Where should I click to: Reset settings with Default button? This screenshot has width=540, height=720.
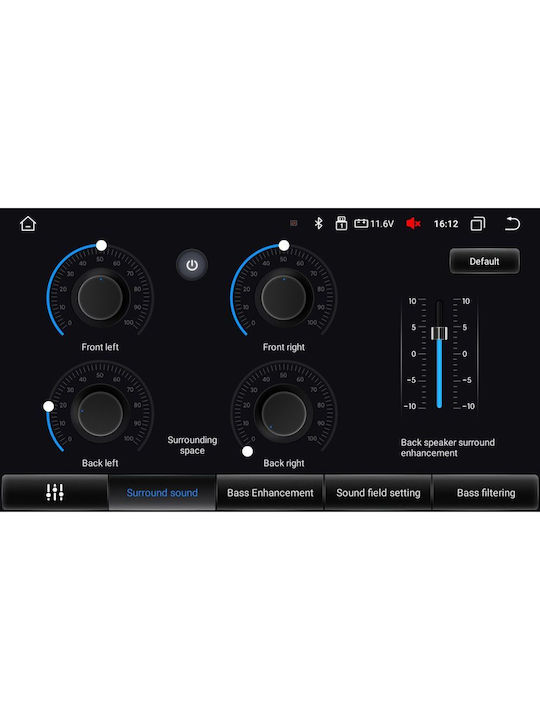[x=484, y=261]
